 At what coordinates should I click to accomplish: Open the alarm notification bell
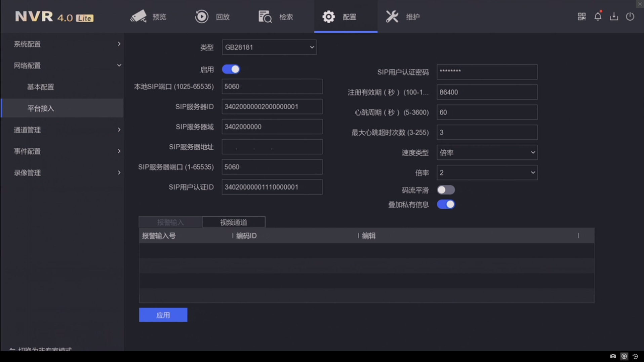(598, 16)
